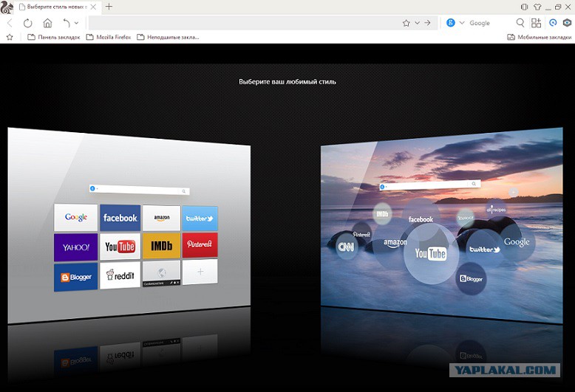Close the current tab
Viewport: 575px width, 392px height.
click(x=93, y=7)
